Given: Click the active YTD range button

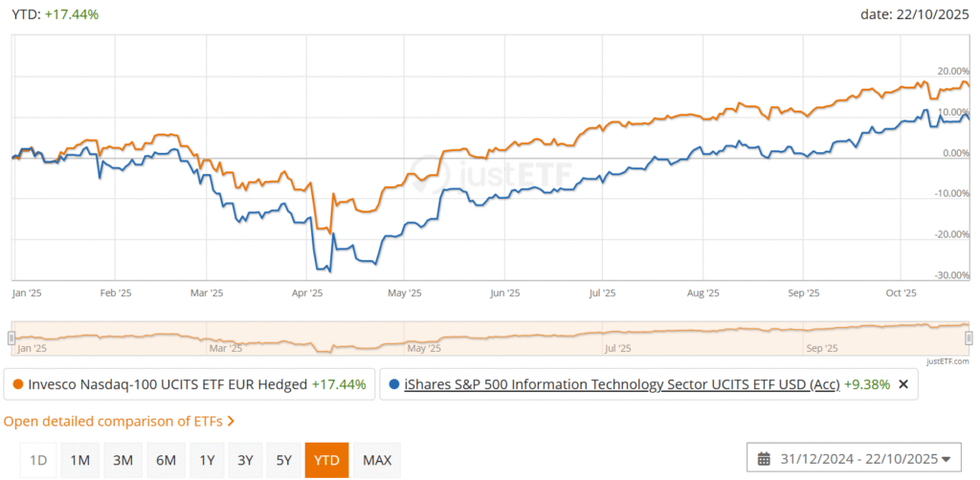Looking at the screenshot, I should [326, 460].
